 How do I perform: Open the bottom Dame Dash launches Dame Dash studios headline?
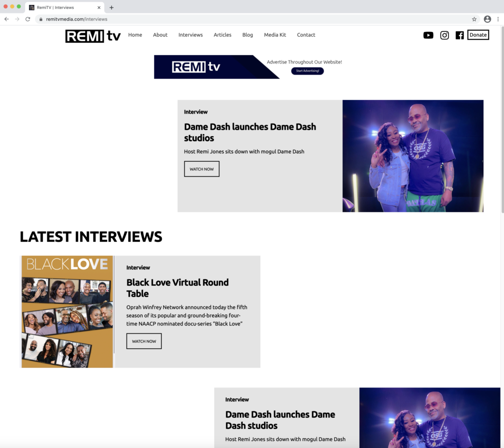[280, 420]
